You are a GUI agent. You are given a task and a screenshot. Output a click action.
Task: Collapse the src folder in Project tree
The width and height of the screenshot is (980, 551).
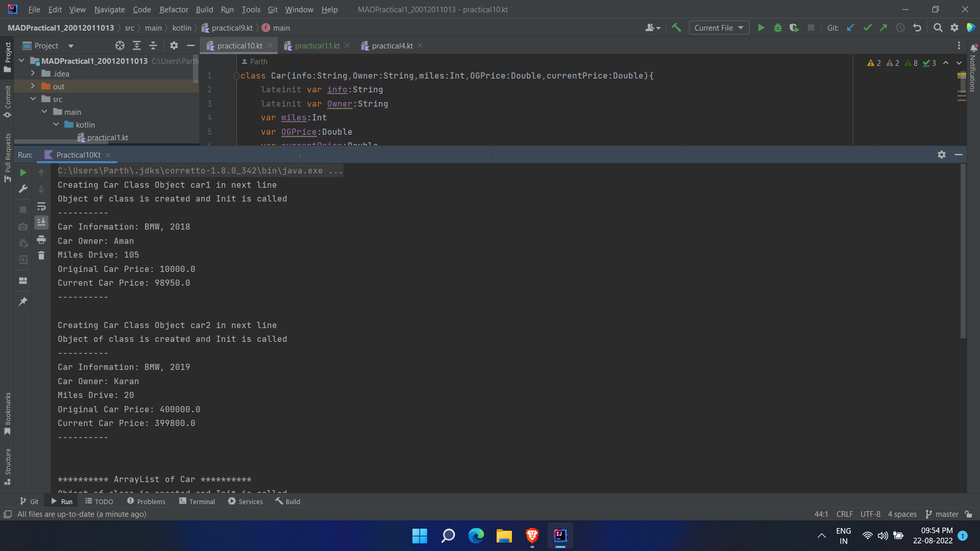(34, 99)
